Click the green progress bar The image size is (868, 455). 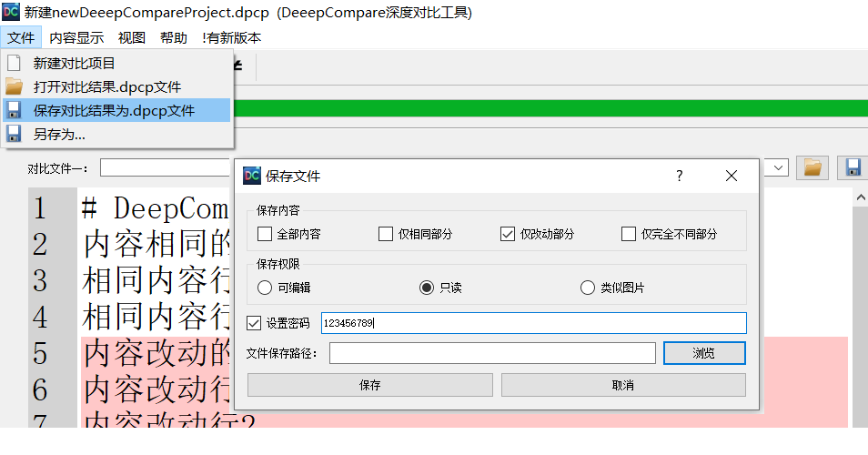pyautogui.click(x=546, y=108)
